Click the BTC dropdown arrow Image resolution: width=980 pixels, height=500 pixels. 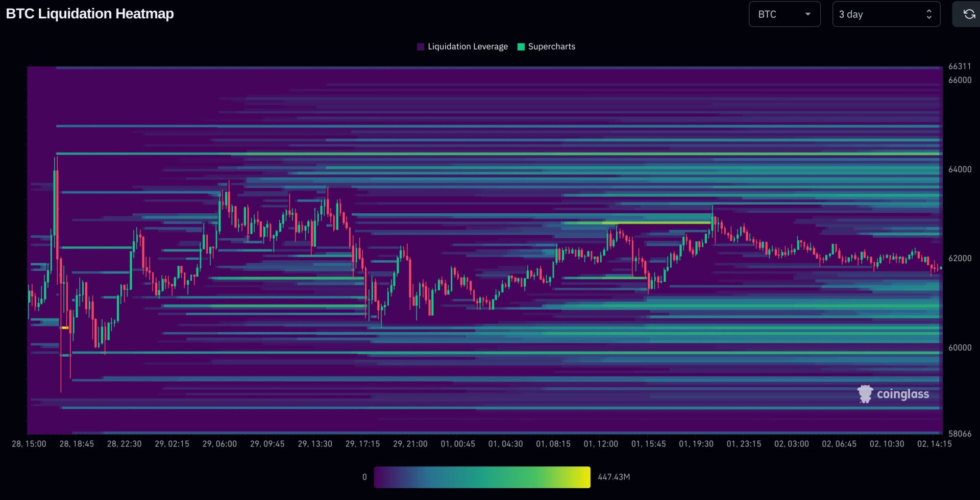point(808,14)
